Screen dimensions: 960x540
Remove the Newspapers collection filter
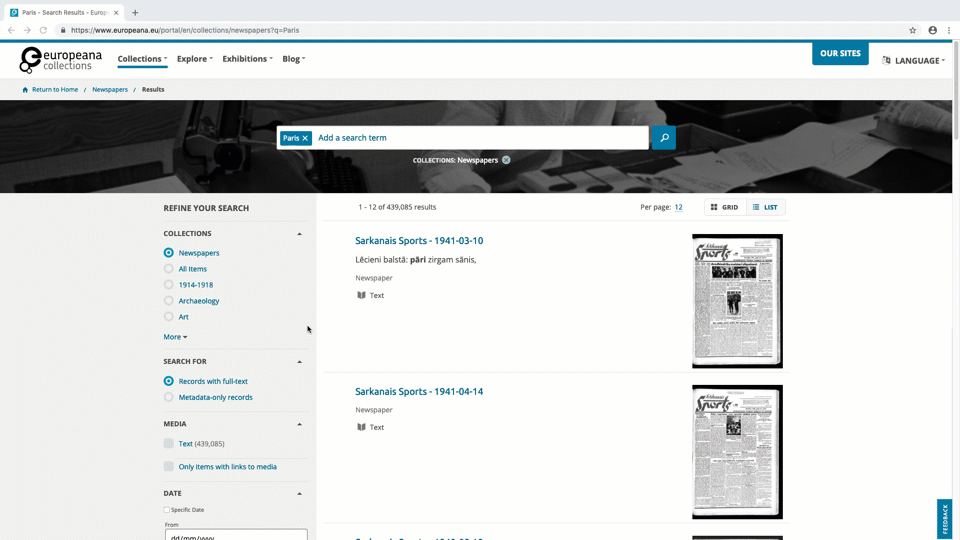[506, 160]
